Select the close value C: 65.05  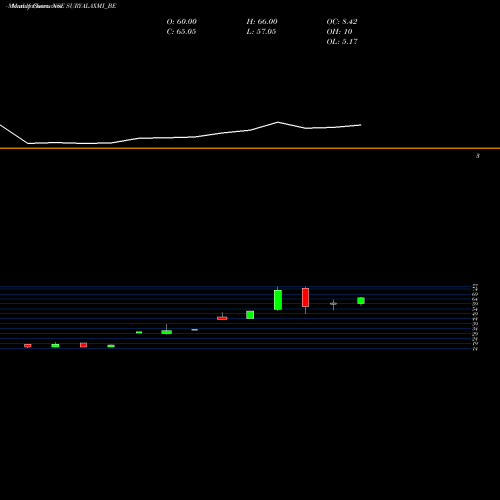pos(181,32)
